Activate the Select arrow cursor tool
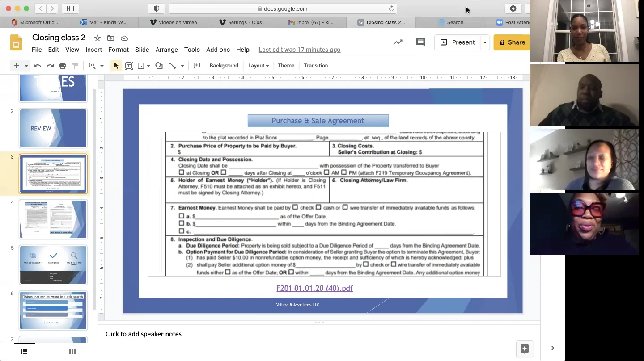 coord(116,66)
